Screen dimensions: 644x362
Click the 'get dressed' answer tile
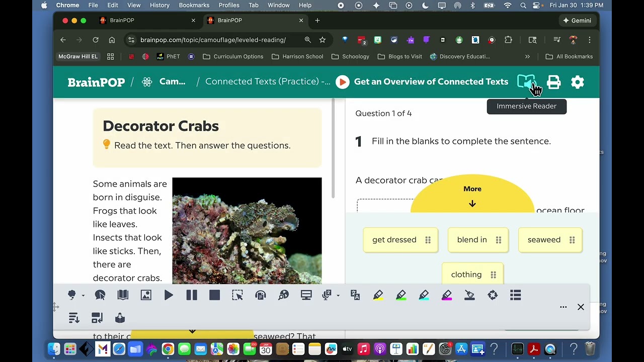(400, 240)
